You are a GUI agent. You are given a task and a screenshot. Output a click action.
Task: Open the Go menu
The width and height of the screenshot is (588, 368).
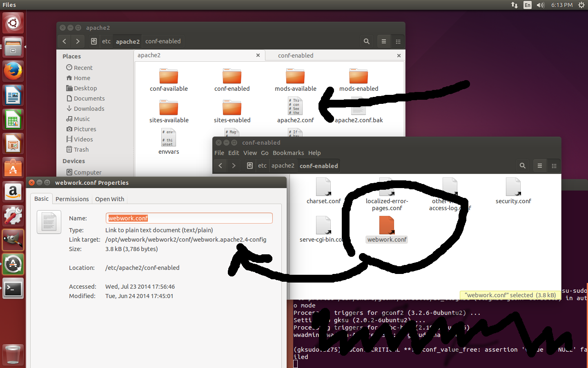(265, 153)
